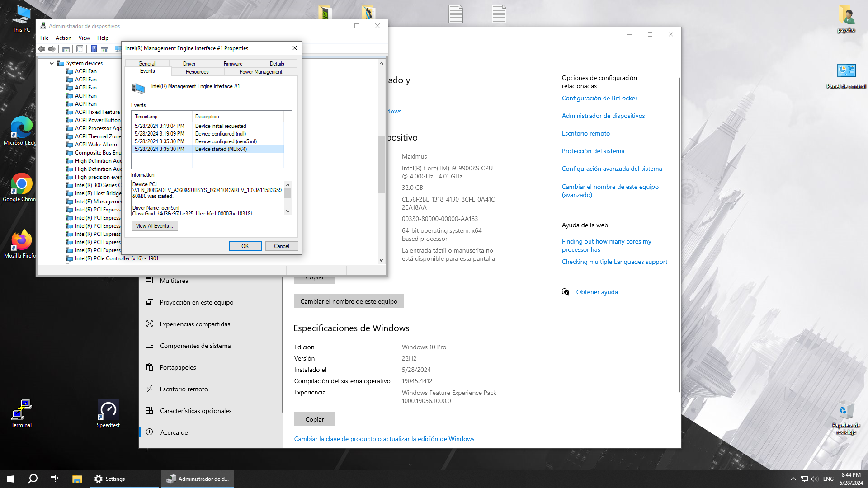Click the View All Events button

[x=154, y=226]
